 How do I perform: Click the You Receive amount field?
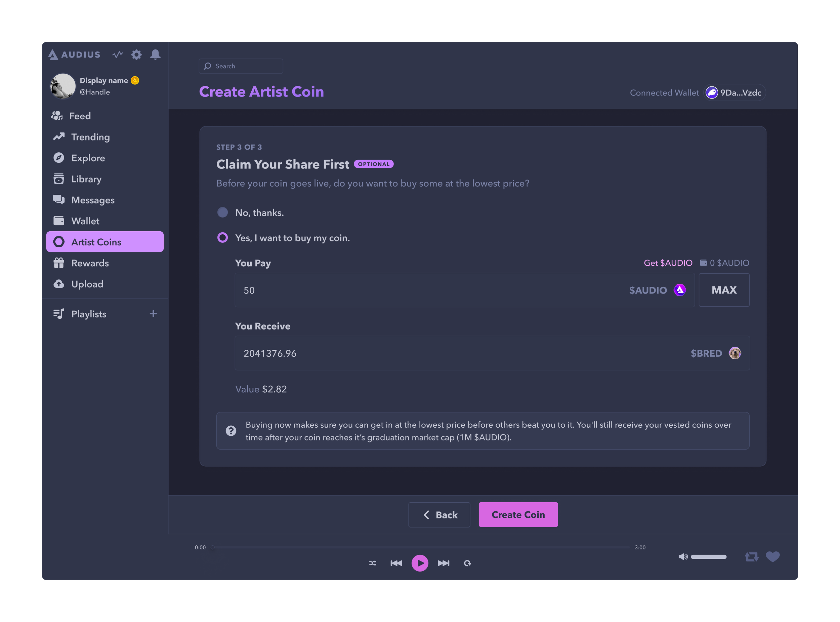click(492, 353)
